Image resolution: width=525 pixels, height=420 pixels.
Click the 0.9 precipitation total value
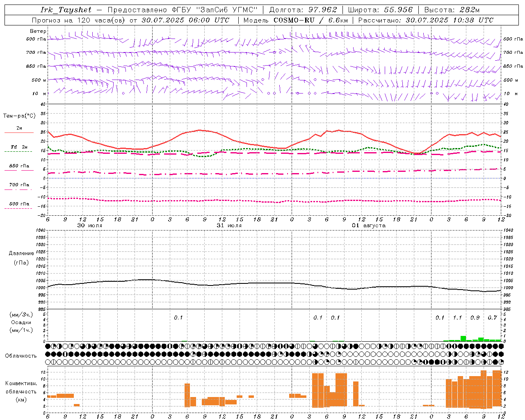(x=475, y=317)
